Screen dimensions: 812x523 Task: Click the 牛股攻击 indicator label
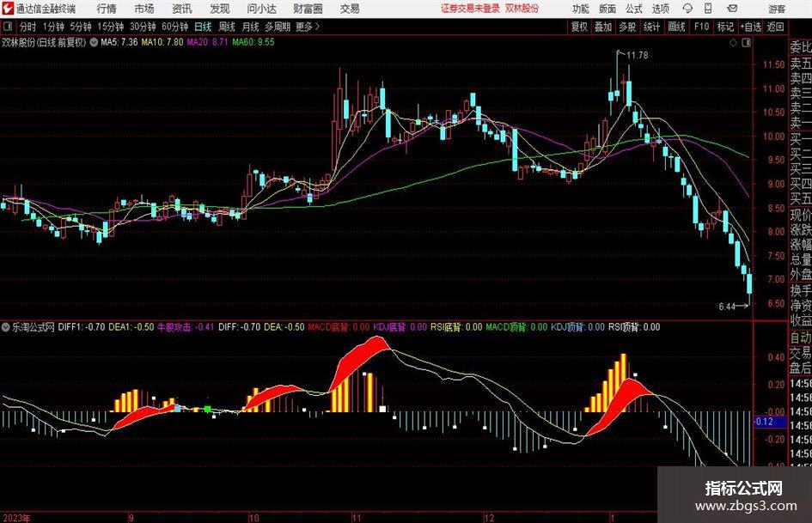coord(186,327)
